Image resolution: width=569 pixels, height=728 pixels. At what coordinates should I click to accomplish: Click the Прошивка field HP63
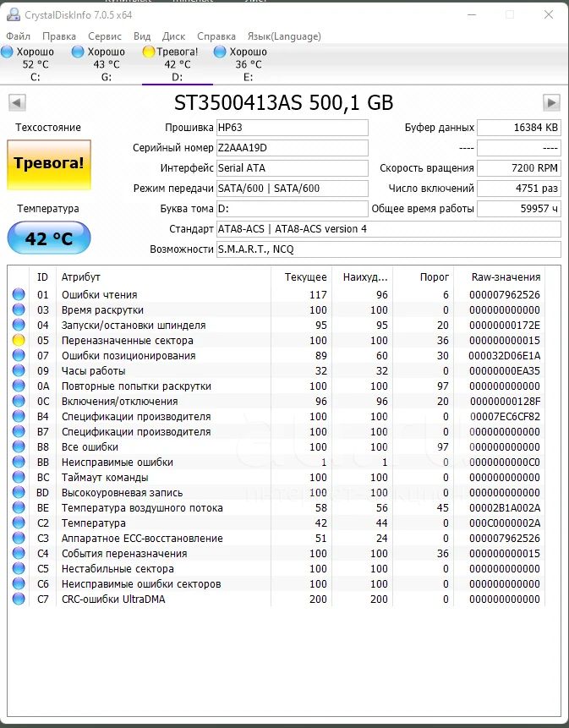click(x=293, y=128)
